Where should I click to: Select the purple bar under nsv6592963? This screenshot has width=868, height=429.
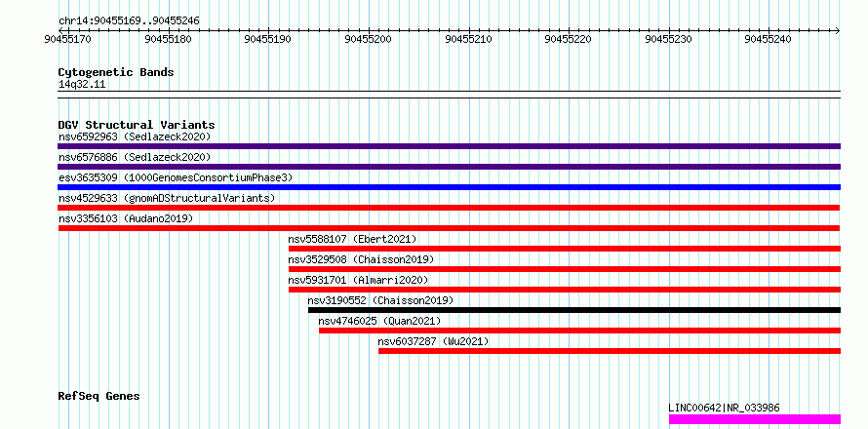449,146
